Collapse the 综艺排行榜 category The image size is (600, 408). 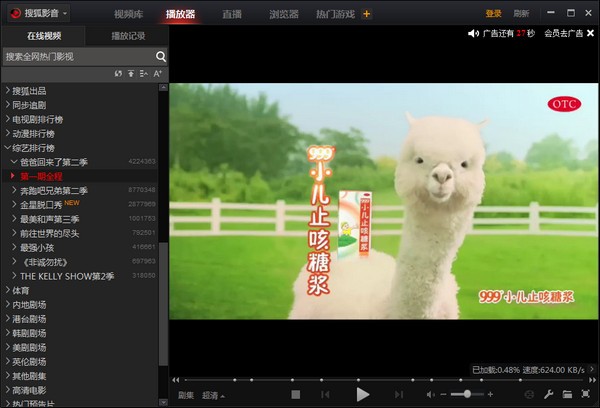pos(8,147)
